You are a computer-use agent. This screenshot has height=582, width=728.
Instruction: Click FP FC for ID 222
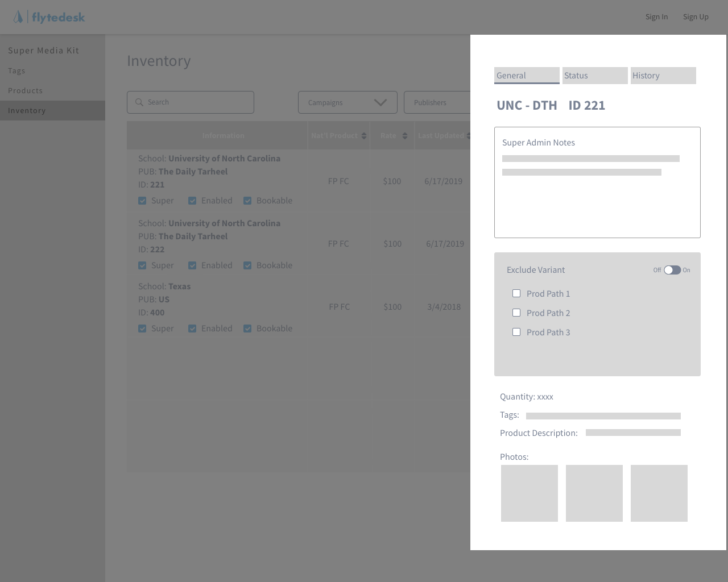(x=338, y=244)
